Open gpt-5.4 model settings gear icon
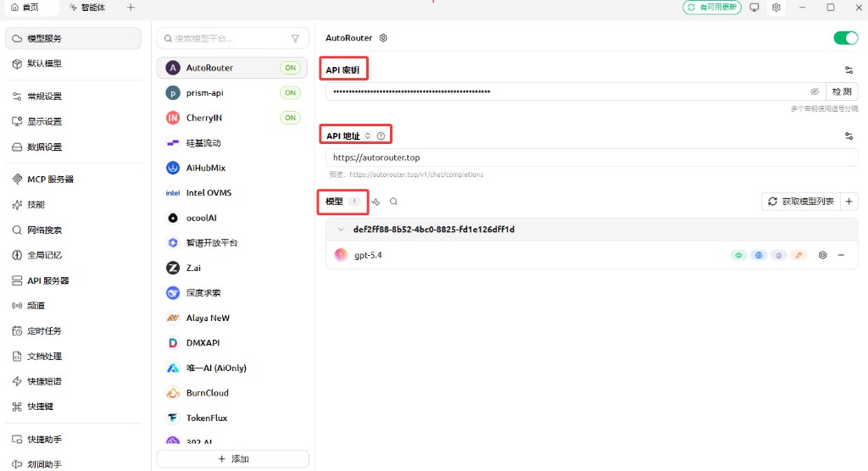Screen dimensions: 868x471 822,255
